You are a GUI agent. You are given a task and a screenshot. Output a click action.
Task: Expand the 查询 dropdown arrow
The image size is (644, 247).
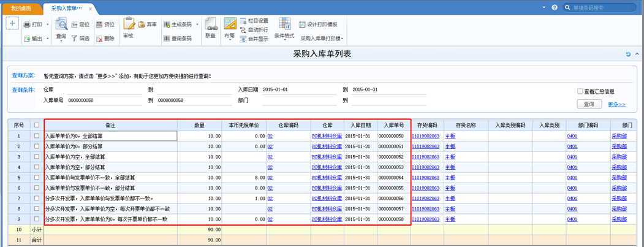(x=61, y=42)
